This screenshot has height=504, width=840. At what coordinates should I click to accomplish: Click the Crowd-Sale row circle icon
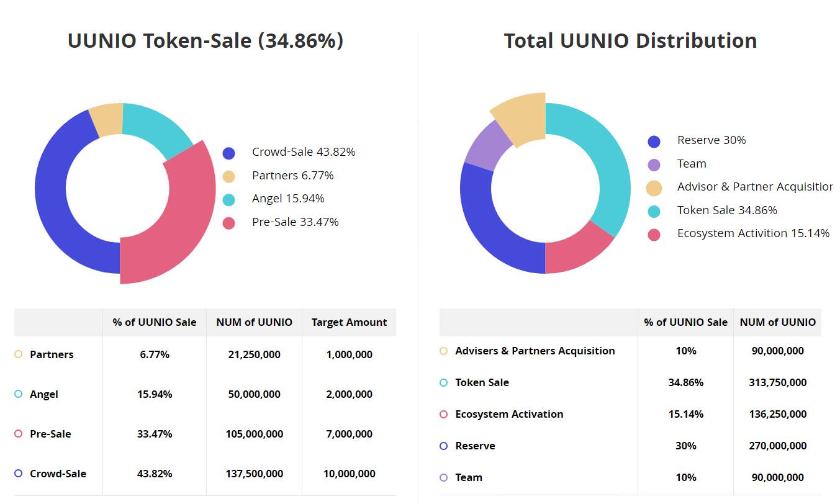pos(18,474)
